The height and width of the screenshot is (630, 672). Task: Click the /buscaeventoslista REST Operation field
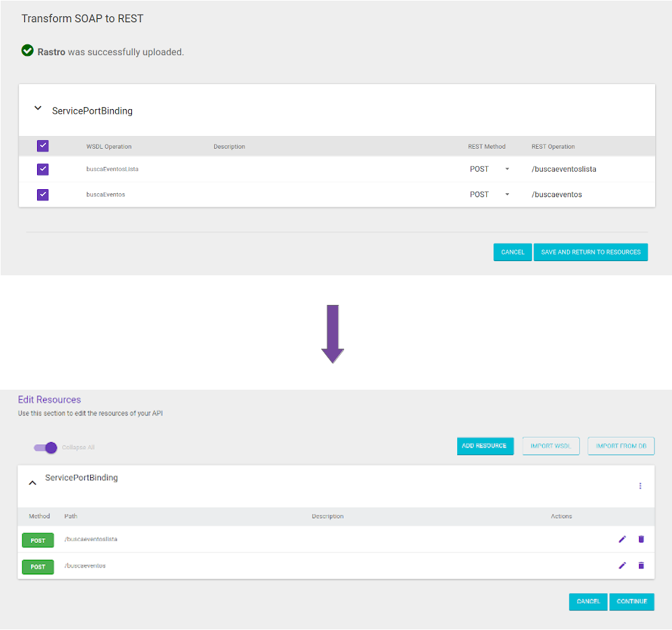(x=564, y=169)
